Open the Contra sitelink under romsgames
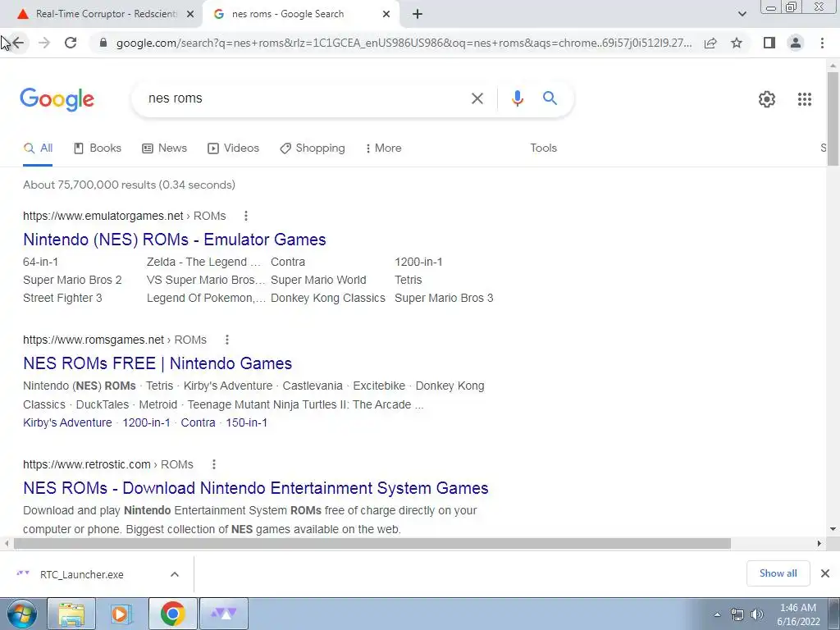The image size is (840, 630). coord(198,422)
